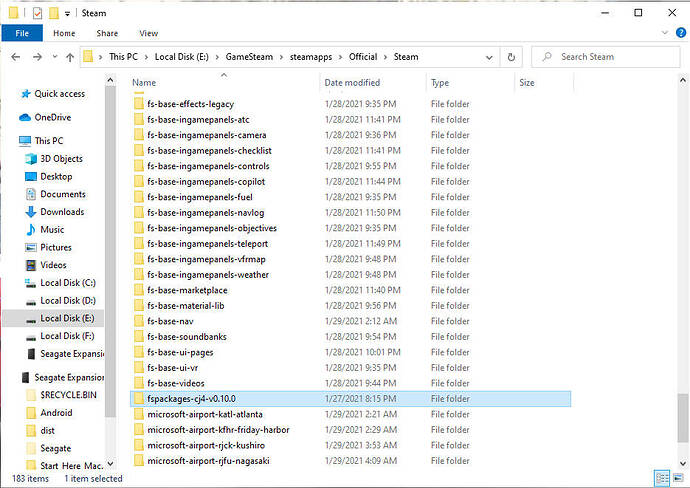Click folder icon of fs-base-ingamepanels-checklist

[139, 150]
